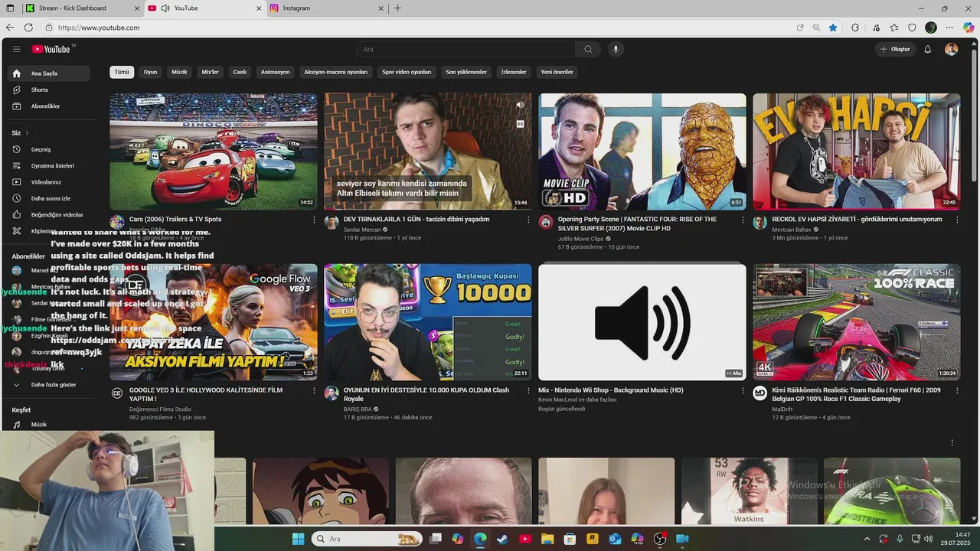Open Beğendiğim videolar liked videos
980x551 pixels.
point(48,215)
